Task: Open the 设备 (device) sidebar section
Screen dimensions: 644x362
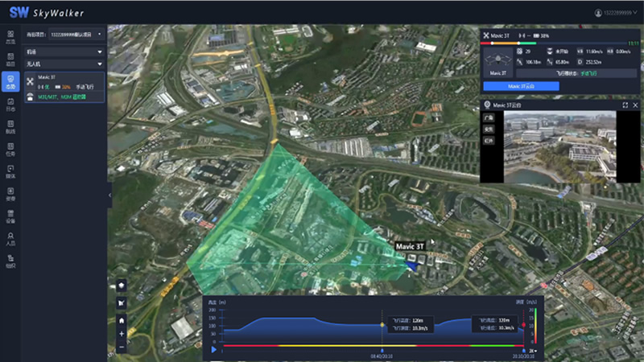Action: coord(10,216)
